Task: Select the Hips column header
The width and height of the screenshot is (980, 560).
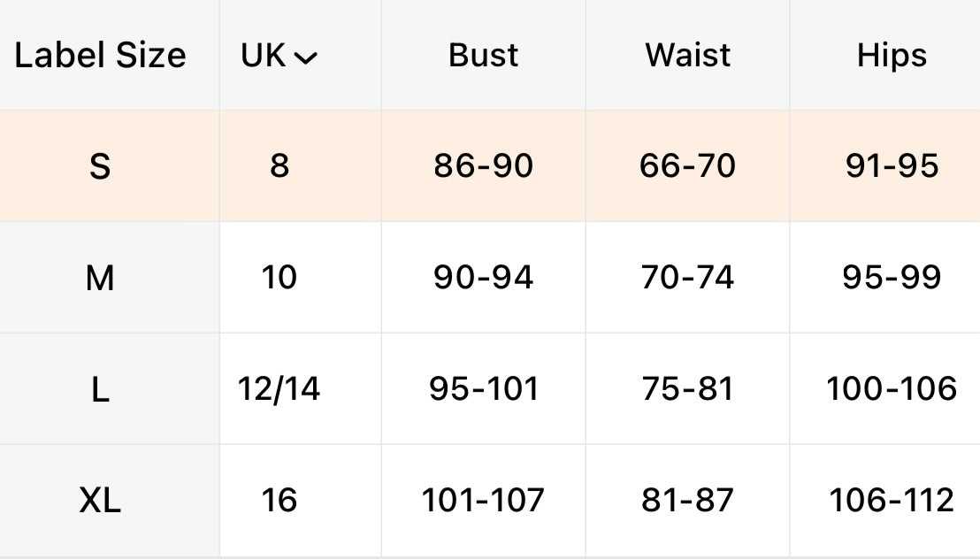Action: click(x=891, y=56)
